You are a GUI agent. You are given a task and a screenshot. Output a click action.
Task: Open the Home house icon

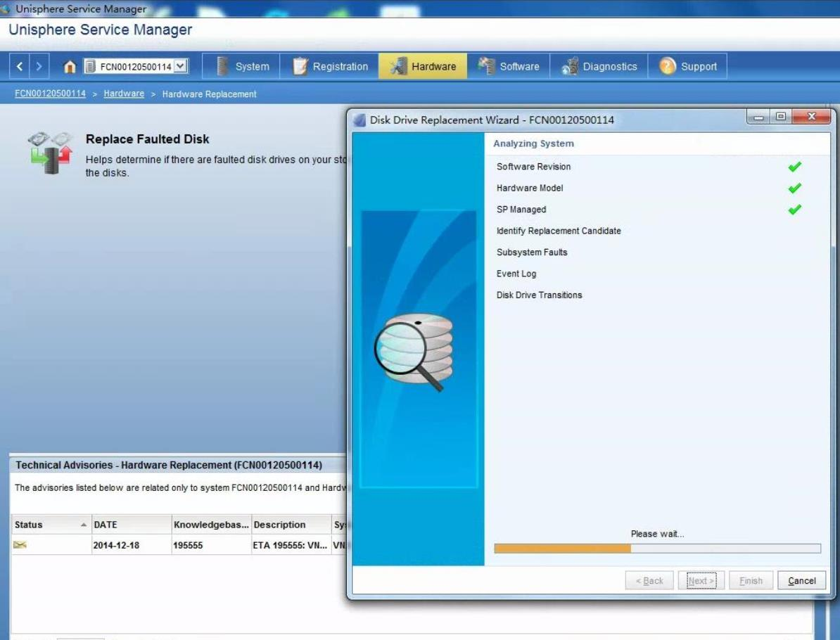click(x=70, y=66)
